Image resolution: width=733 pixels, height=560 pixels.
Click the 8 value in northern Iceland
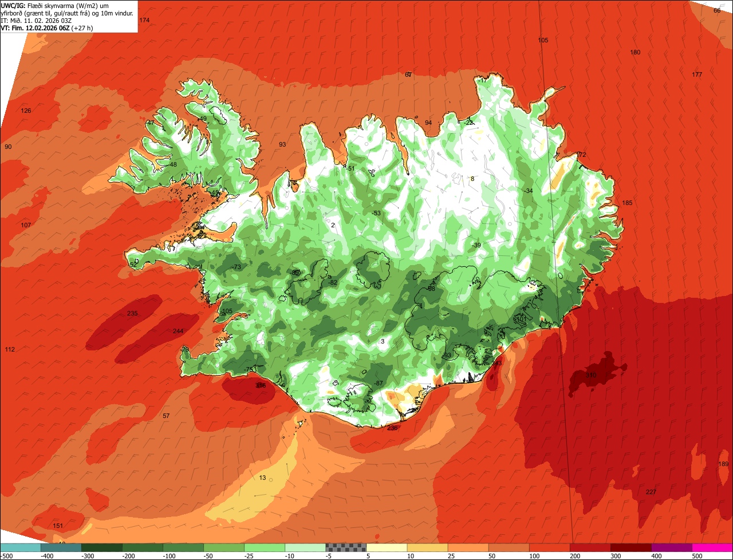[472, 179]
